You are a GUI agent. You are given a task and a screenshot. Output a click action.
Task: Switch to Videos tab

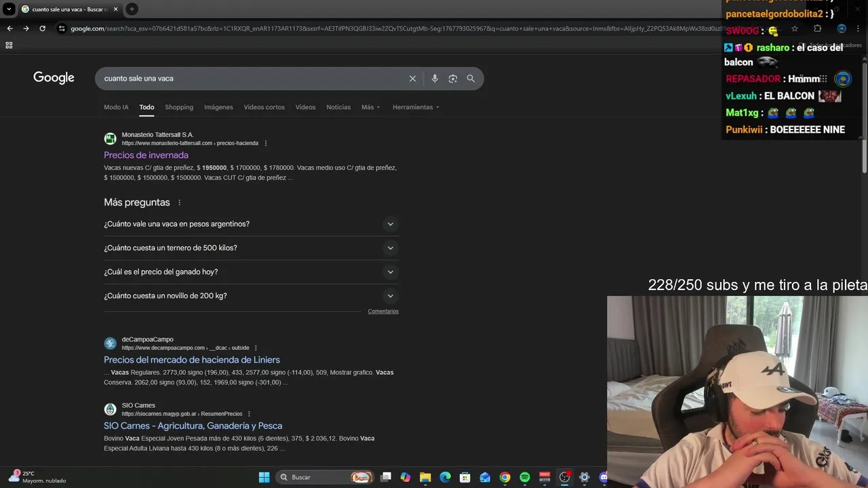(305, 107)
